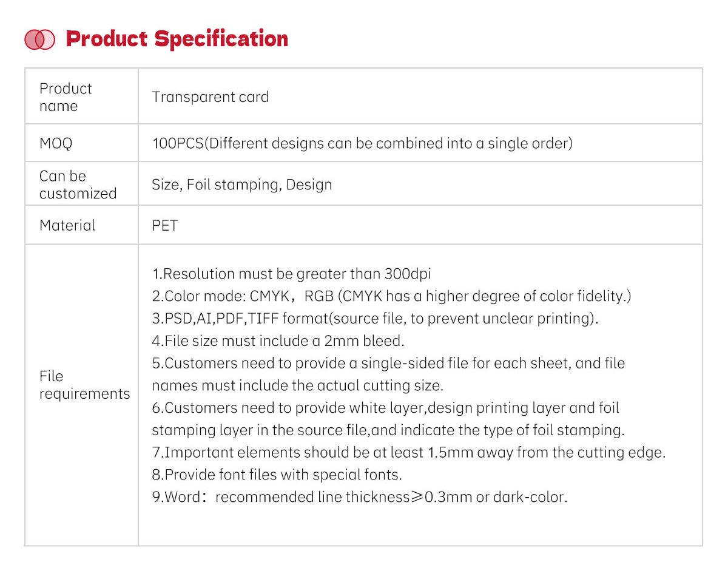
Task: Click the PET material value
Action: pos(165,226)
